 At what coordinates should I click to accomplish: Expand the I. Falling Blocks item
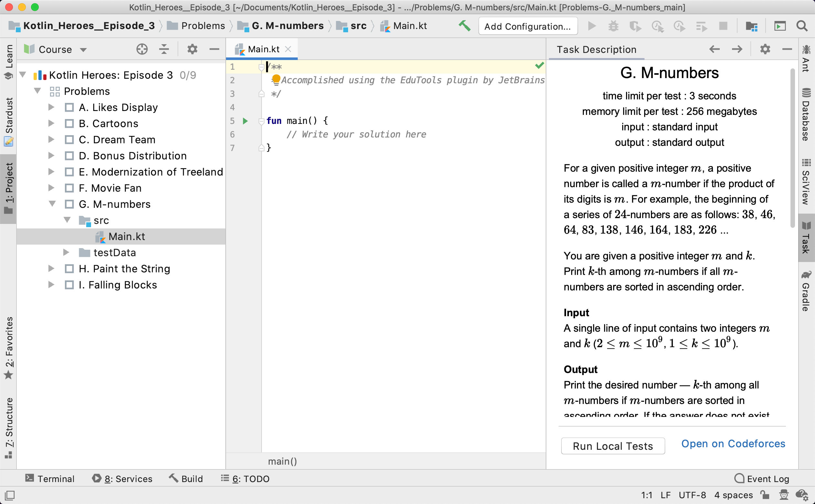tap(52, 285)
